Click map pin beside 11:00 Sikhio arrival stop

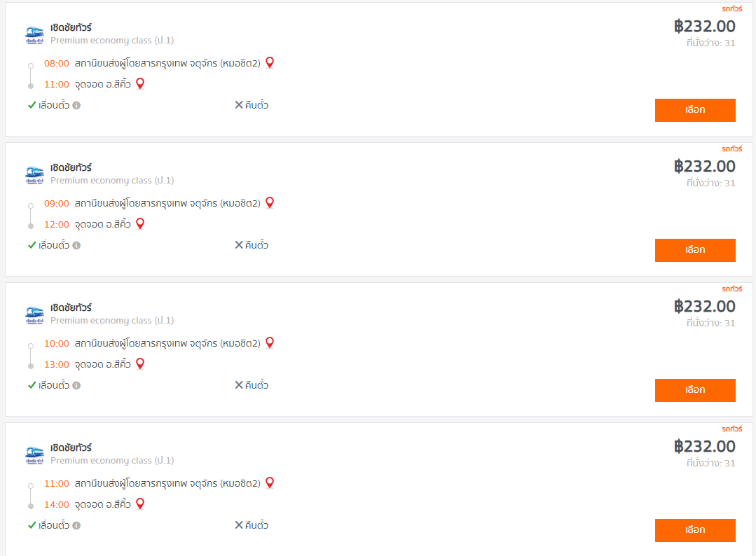click(140, 84)
